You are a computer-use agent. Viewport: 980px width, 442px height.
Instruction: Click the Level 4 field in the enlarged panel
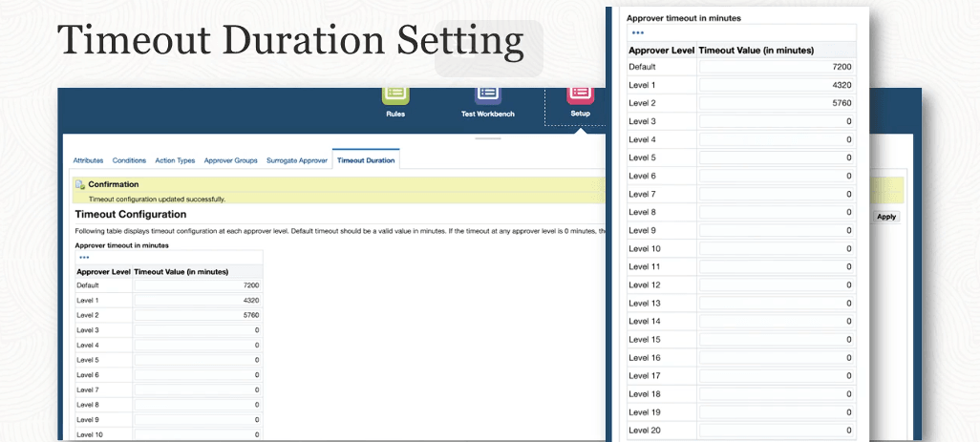tap(777, 139)
